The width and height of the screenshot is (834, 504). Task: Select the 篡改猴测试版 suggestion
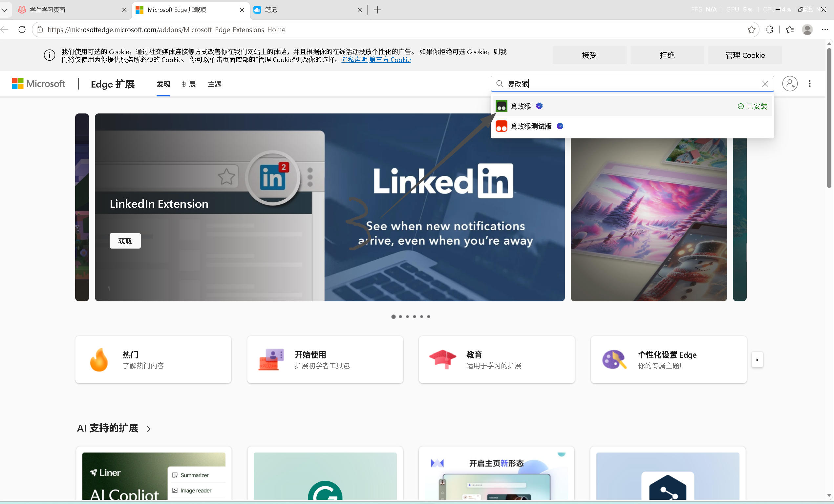coord(632,126)
